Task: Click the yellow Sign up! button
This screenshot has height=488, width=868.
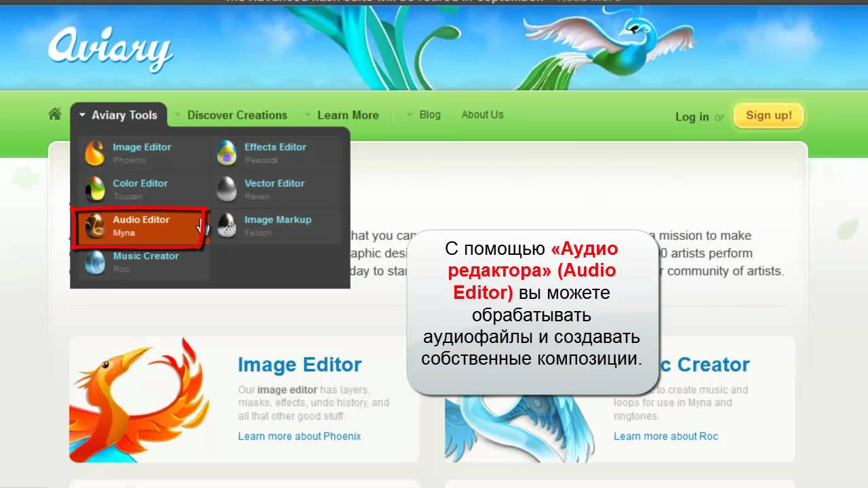Action: click(x=769, y=115)
